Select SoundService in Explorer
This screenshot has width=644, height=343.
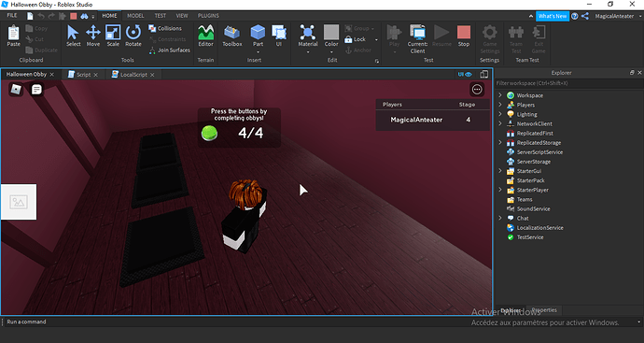coord(533,209)
